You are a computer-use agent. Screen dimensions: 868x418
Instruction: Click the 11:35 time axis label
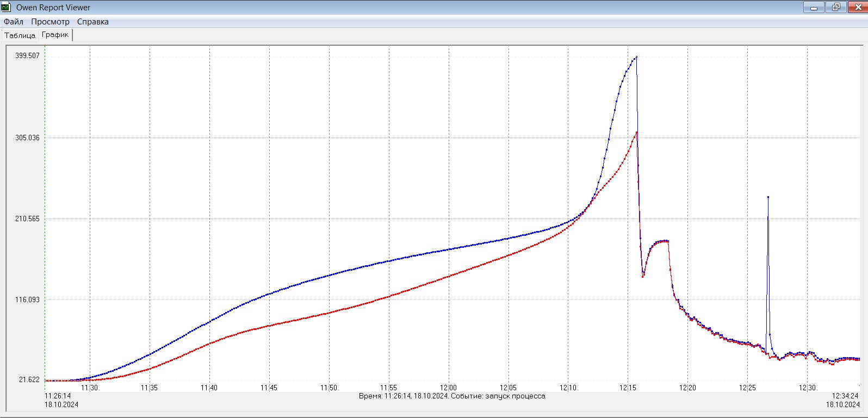tap(150, 388)
